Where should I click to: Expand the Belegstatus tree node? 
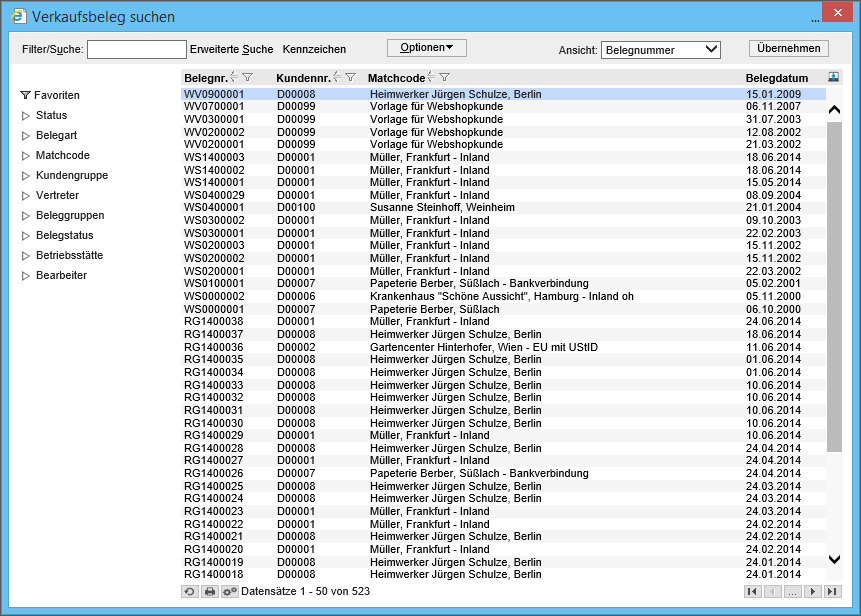click(x=25, y=236)
